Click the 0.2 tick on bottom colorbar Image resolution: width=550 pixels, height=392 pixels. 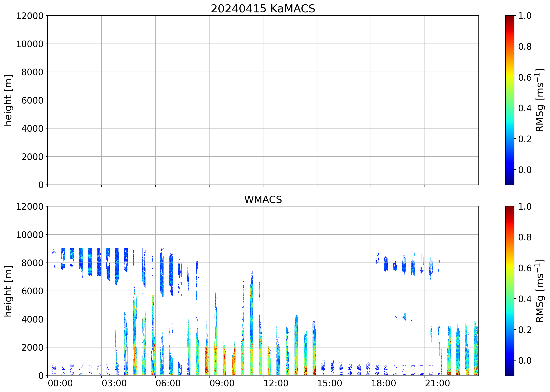pyautogui.click(x=525, y=330)
